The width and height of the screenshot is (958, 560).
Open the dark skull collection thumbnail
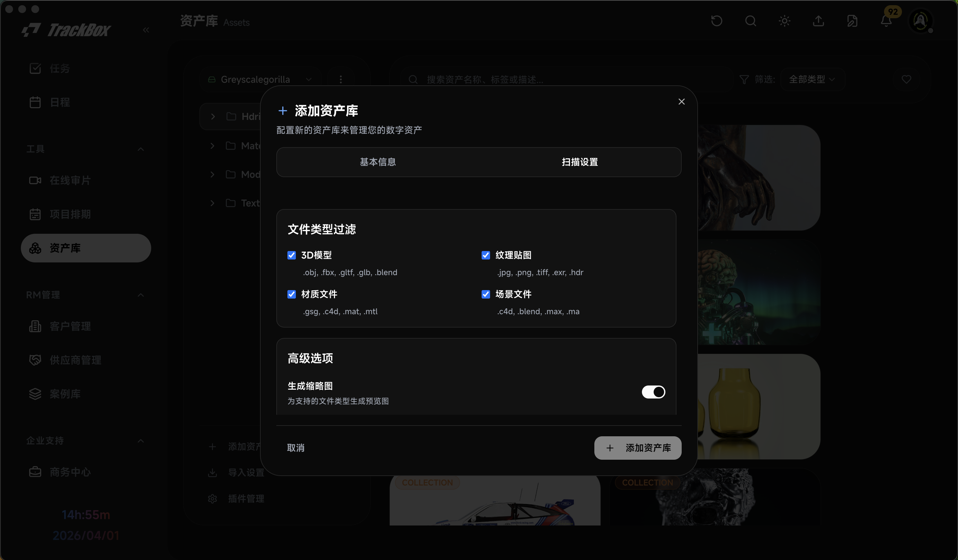(715, 497)
